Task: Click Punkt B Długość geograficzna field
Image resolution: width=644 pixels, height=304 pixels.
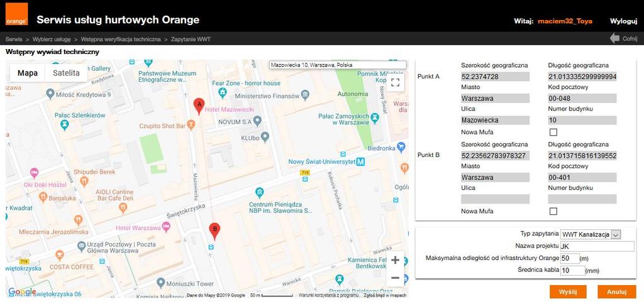Action: tap(582, 156)
